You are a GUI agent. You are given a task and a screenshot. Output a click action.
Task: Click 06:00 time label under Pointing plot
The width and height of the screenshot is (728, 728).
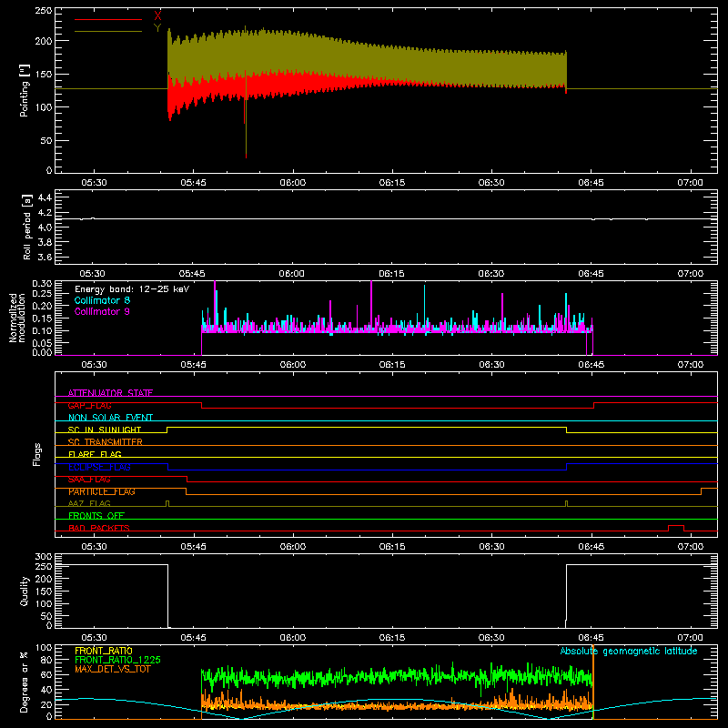pos(292,183)
